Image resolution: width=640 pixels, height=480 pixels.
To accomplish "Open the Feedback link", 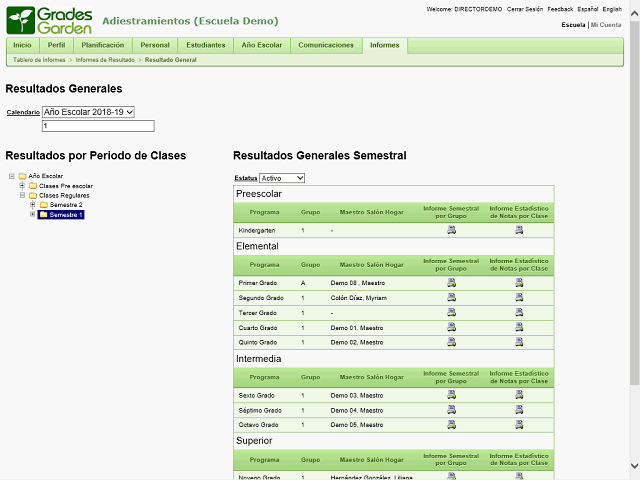I will [560, 9].
